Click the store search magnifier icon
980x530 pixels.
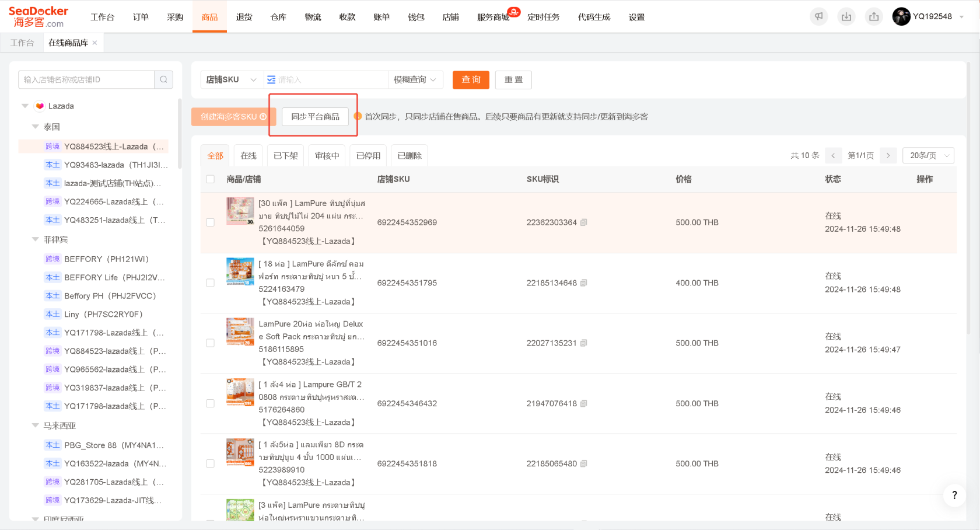click(x=163, y=79)
